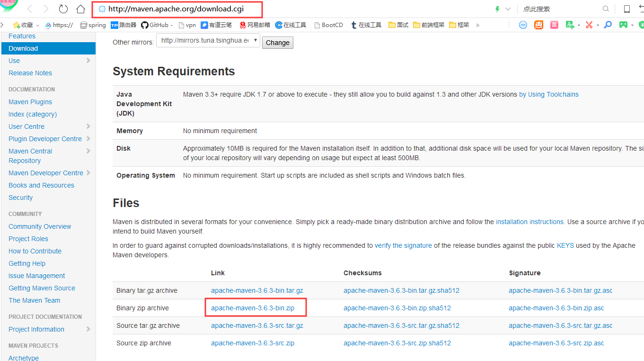The width and height of the screenshot is (644, 361).
Task: Download apache-maven-3.6.3-bin.tar.gz
Action: (257, 290)
